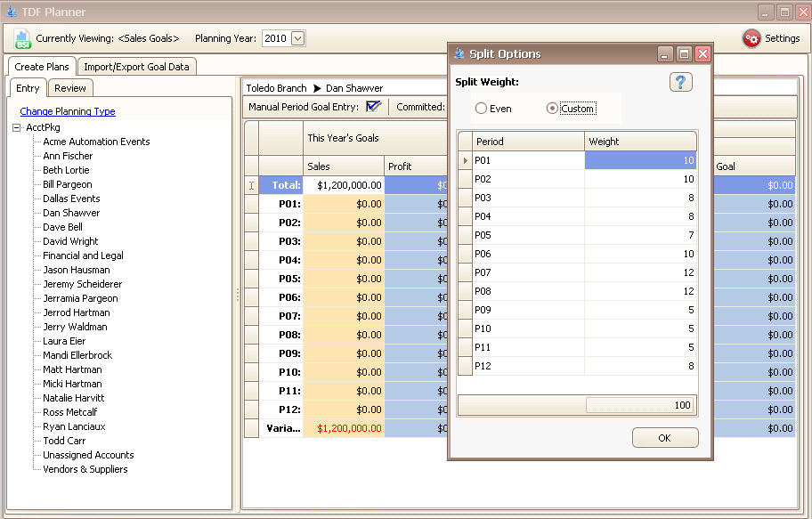This screenshot has width=812, height=519.
Task: Select Ann Fischer in the tree
Action: (x=68, y=156)
